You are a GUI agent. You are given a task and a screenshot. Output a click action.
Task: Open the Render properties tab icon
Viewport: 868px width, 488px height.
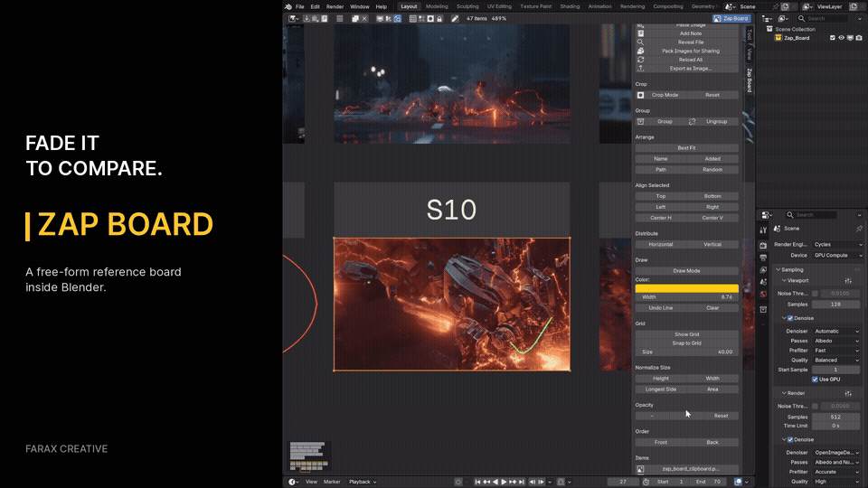pyautogui.click(x=763, y=245)
